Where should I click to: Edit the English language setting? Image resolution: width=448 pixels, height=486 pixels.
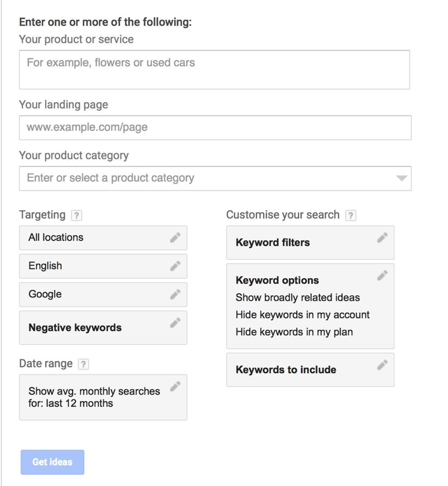coord(175,266)
